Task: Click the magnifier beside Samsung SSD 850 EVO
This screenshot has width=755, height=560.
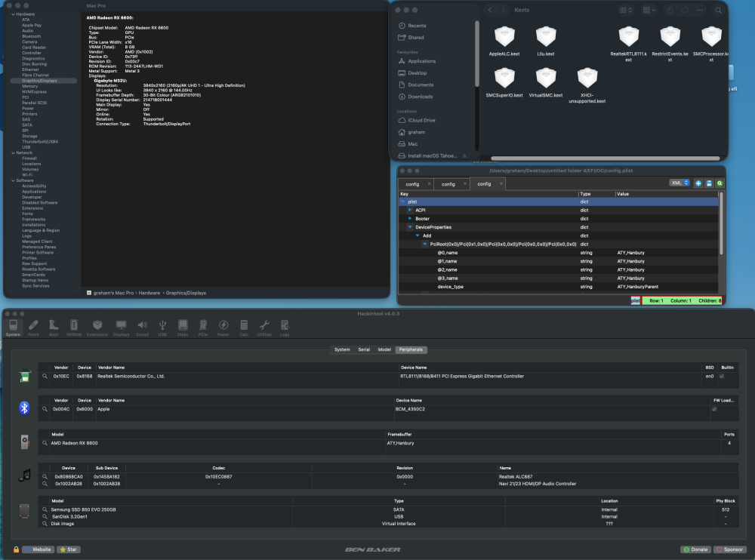Action: 45,509
